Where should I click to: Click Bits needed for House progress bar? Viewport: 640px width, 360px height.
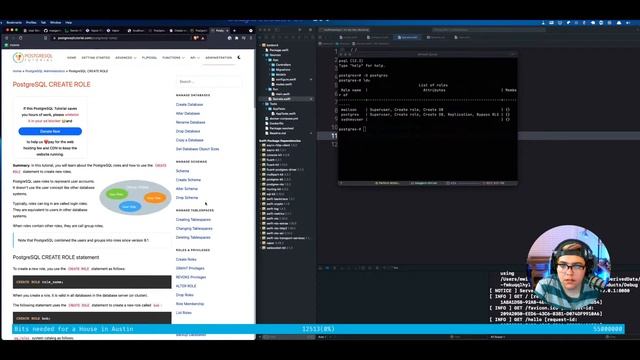pos(318,329)
